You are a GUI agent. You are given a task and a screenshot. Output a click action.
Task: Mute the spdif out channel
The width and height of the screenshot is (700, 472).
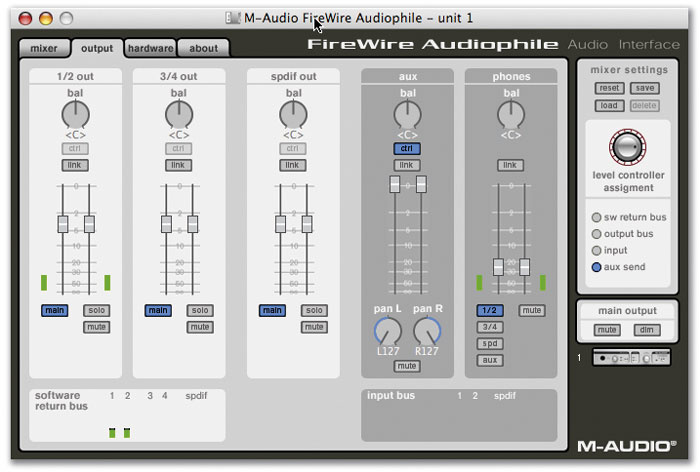tap(314, 327)
